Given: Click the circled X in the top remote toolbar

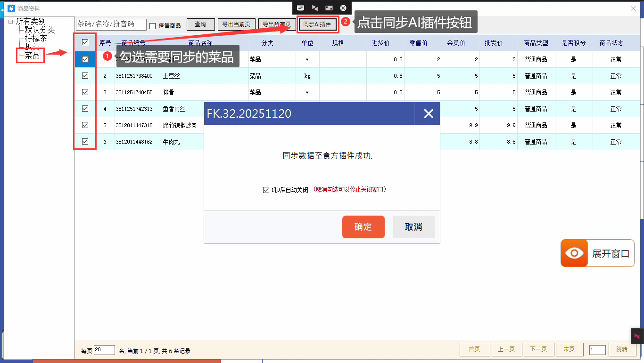Looking at the screenshot, I should tap(343, 8).
